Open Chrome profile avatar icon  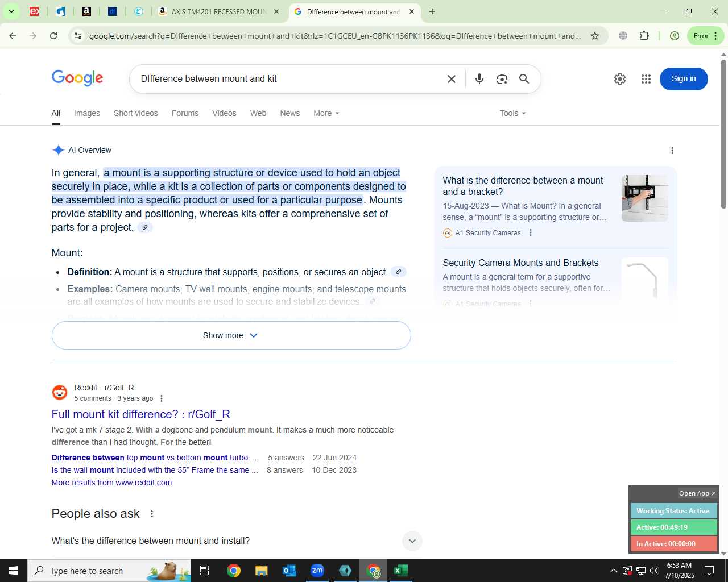(675, 36)
